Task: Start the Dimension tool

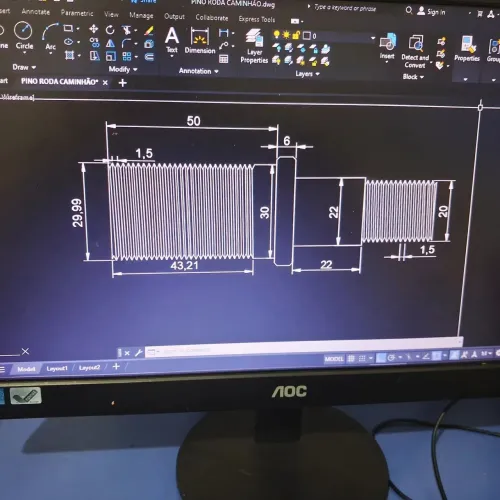Action: pos(200,41)
